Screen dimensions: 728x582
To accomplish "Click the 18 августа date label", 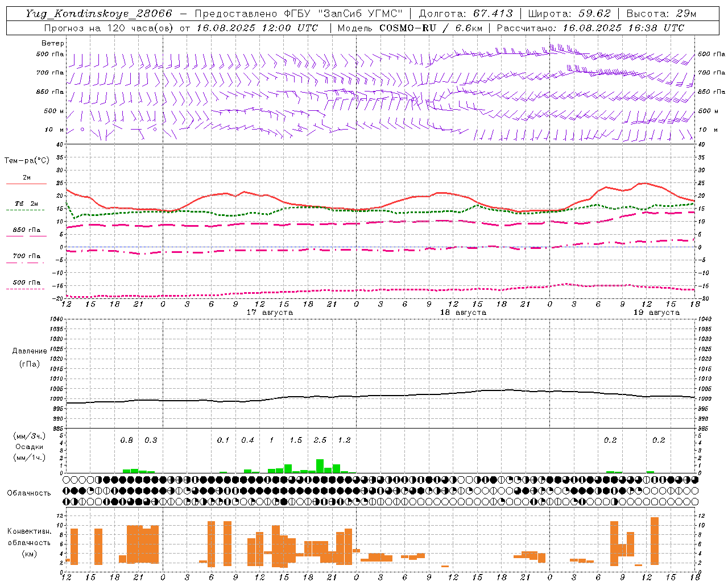I will pyautogui.click(x=463, y=313).
